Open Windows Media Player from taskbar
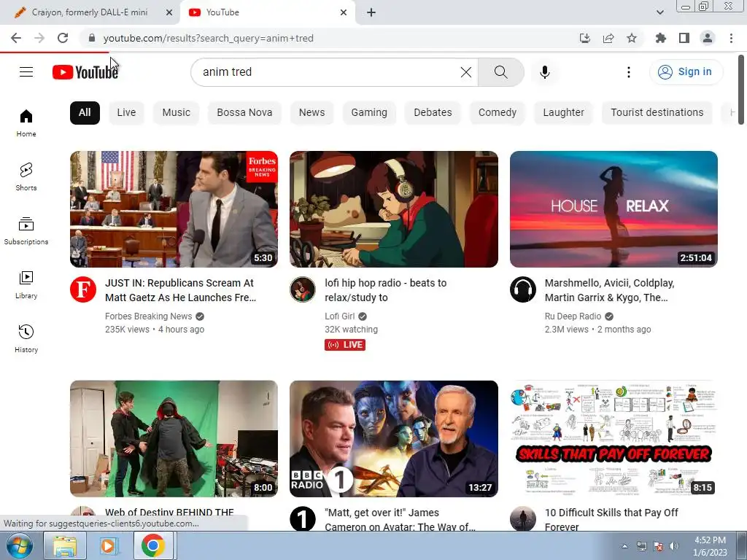The height and width of the screenshot is (560, 747). (109, 545)
